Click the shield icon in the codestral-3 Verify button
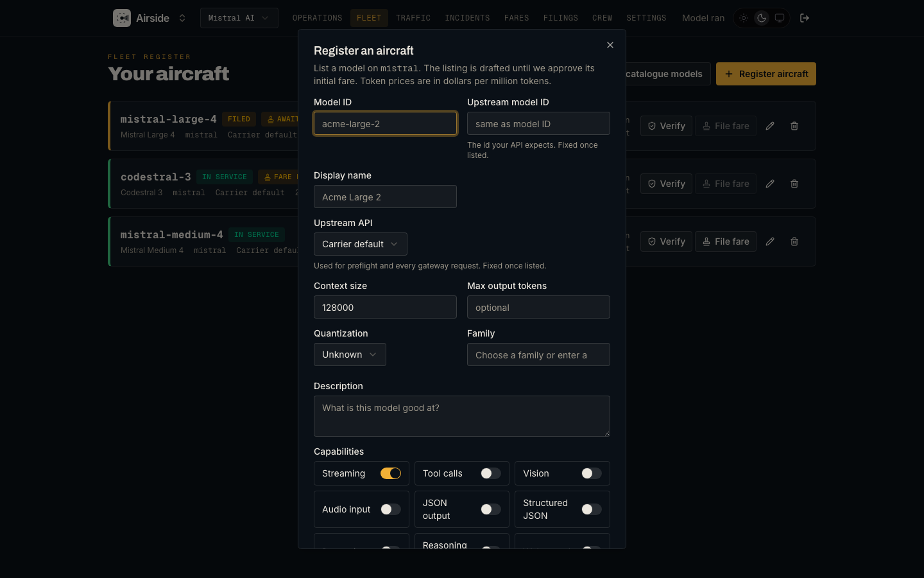924x578 pixels. coord(652,184)
